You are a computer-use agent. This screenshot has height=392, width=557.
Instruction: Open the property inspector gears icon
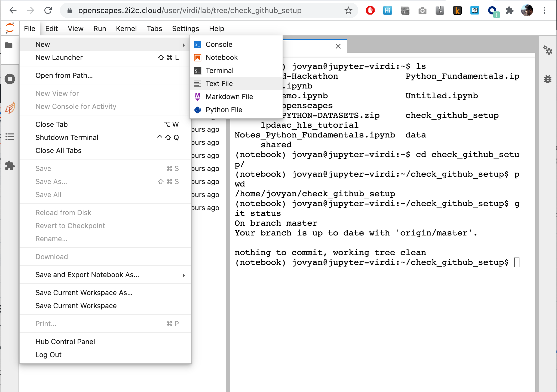(x=548, y=50)
